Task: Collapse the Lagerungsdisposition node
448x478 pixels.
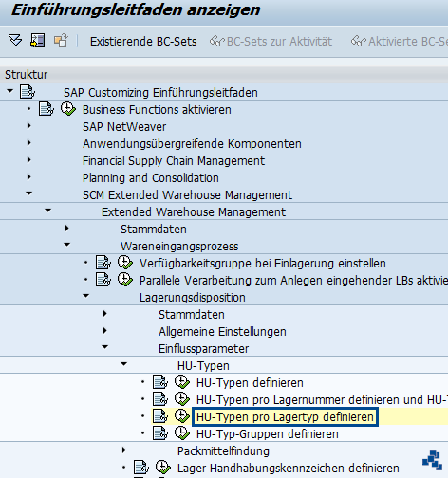Action: click(86, 296)
